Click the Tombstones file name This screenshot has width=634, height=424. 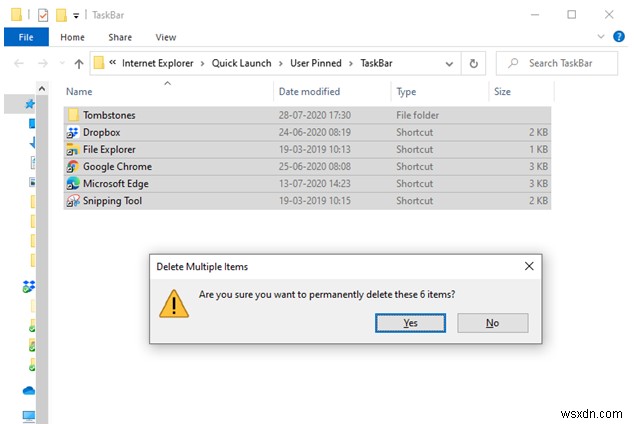point(109,115)
